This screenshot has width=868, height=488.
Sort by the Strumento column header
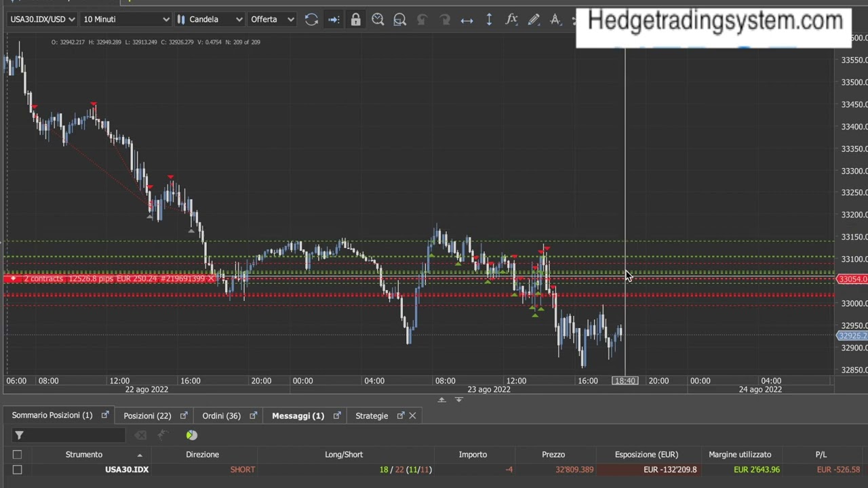click(x=84, y=455)
